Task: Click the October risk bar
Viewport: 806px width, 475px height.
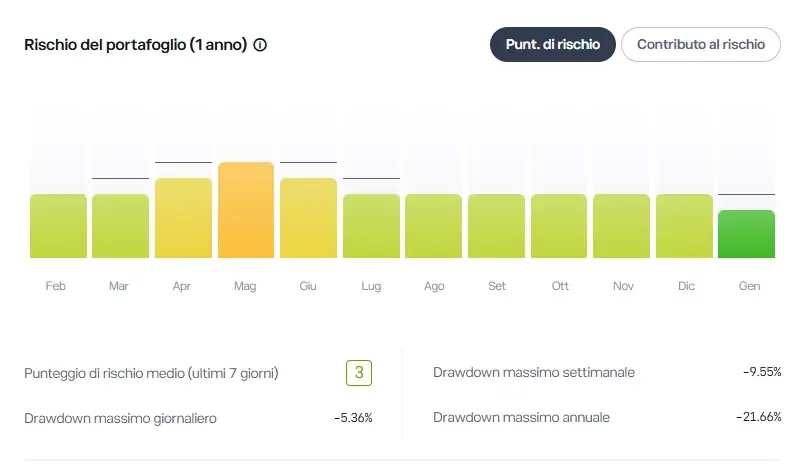Action: click(x=559, y=226)
